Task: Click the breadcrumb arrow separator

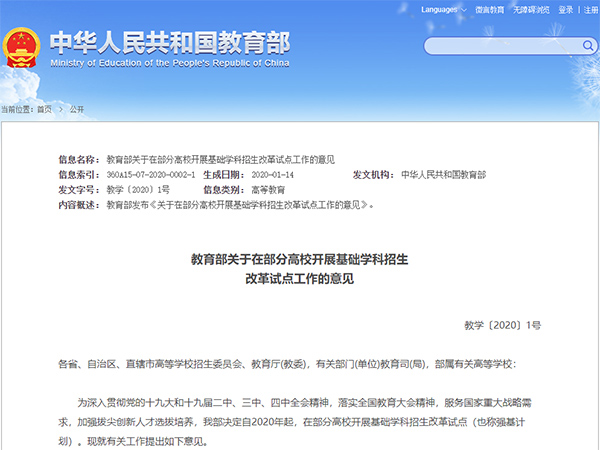Action: [61, 108]
